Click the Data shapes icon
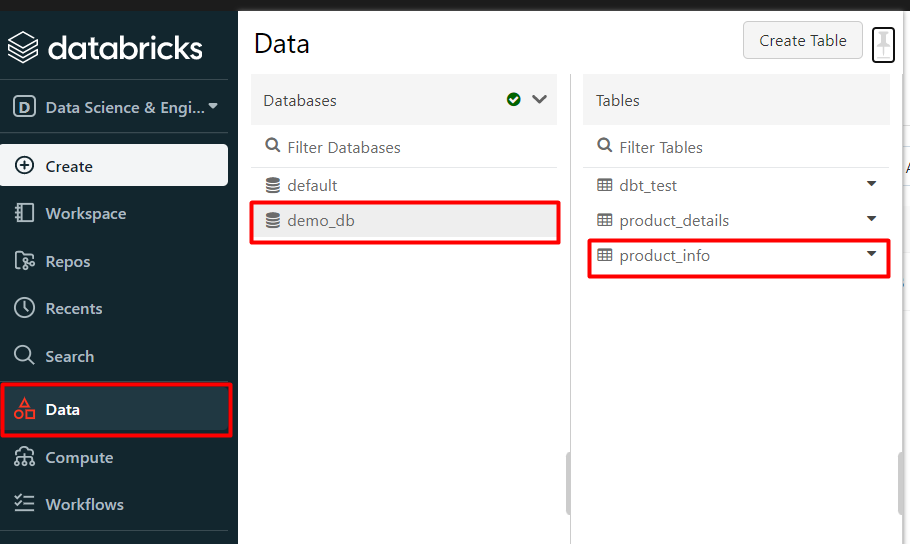Viewport: 910px width, 544px height. click(x=24, y=409)
